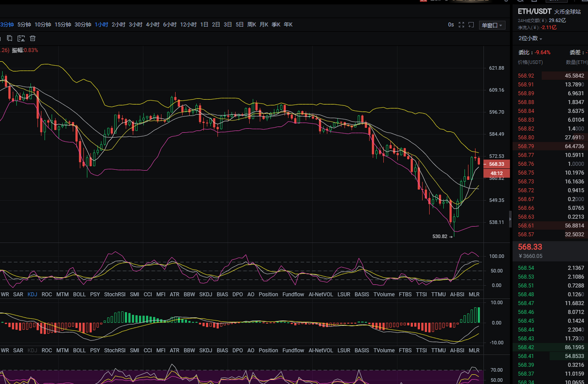Click the 0s refresh timer indicator
Image resolution: width=588 pixels, height=384 pixels.
pos(451,25)
